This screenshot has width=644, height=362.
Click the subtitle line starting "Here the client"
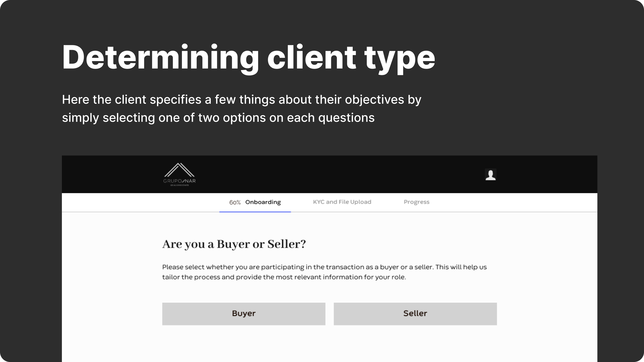pyautogui.click(x=242, y=100)
